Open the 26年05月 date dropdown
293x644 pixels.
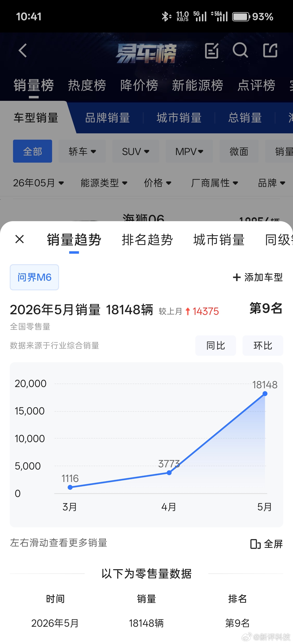click(38, 183)
